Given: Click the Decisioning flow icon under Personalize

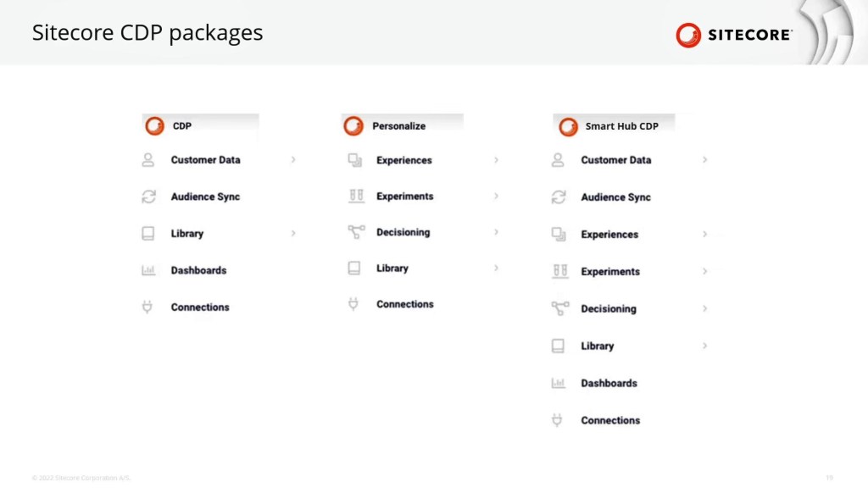Looking at the screenshot, I should 356,232.
